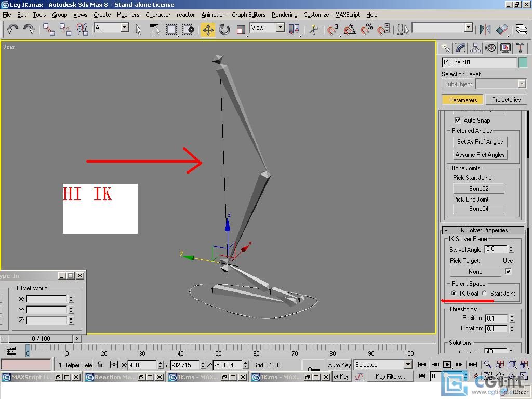Click the Mirror tool icon
The height and width of the screenshot is (399, 532).
click(x=485, y=30)
